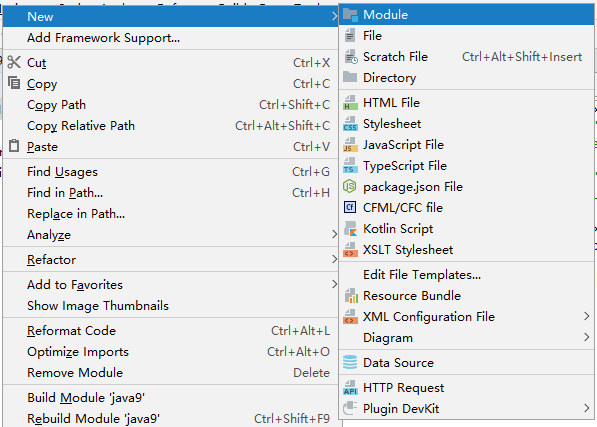Select Rebuild Module 'java9' entry
597x427 pixels.
click(170, 419)
